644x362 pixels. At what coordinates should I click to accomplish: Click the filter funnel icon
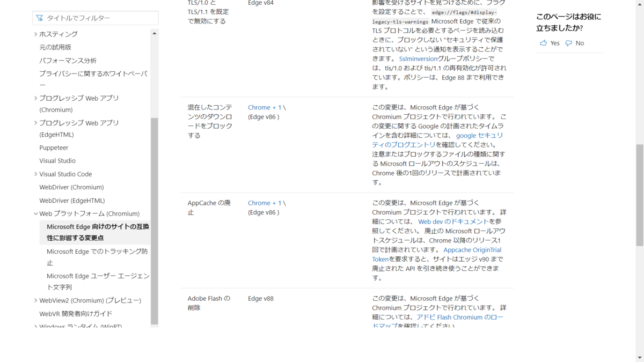[x=39, y=18]
